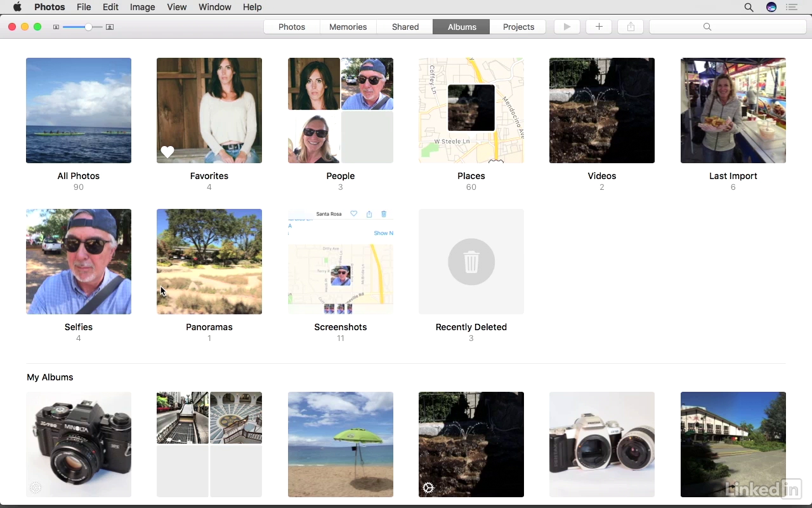Switch to the Shared tab

(405, 27)
